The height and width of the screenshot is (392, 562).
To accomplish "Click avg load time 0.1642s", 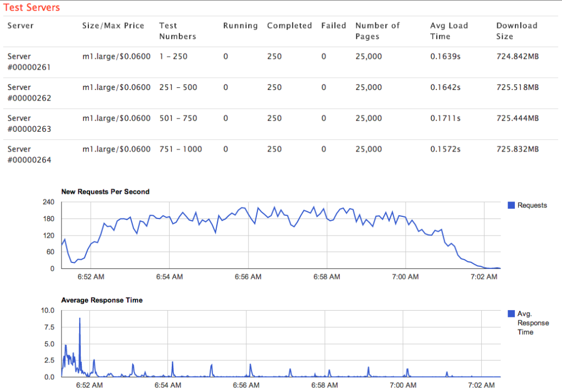I will 445,87.
